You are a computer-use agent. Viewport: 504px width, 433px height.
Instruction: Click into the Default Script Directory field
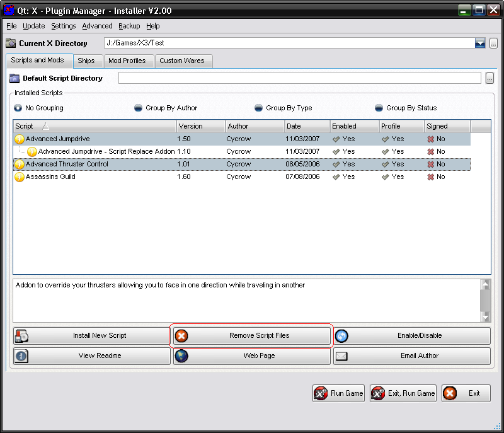(x=300, y=78)
